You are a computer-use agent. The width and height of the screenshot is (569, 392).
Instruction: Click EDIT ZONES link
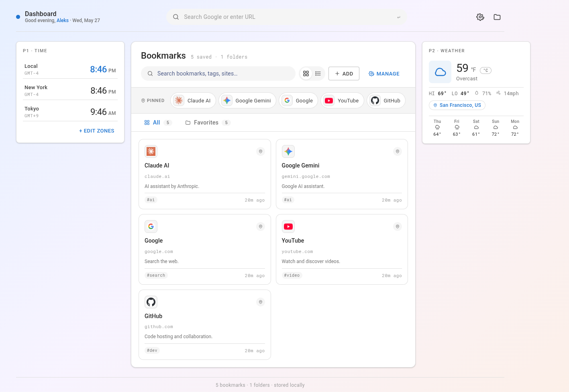coord(97,131)
